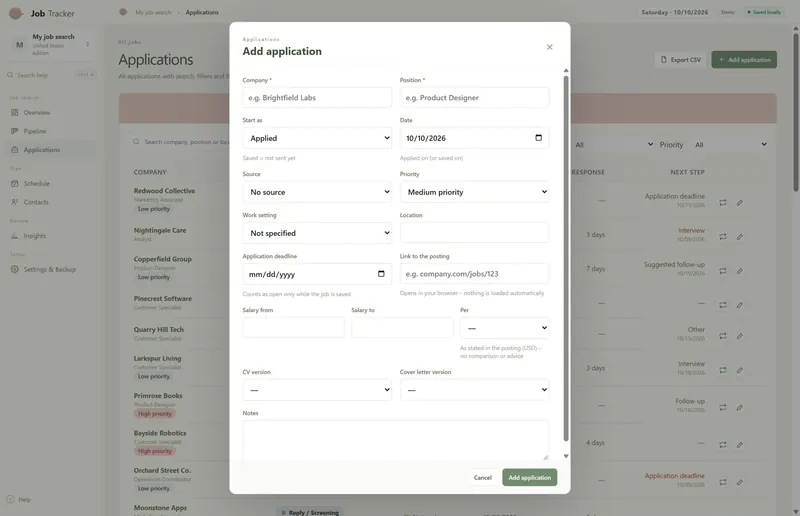Screen dimensions: 800x516
Task: Click the change-status icon for Larkspur Living row
Action: tap(723, 370)
